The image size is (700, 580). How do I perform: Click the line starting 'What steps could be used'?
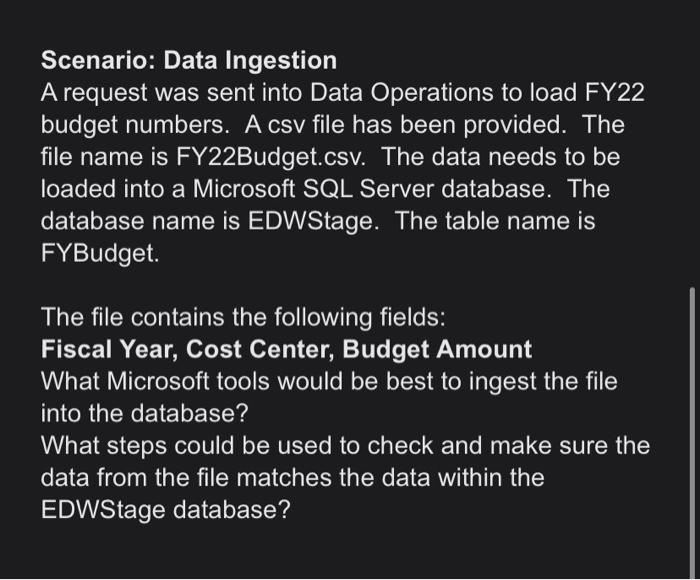pyautogui.click(x=345, y=446)
